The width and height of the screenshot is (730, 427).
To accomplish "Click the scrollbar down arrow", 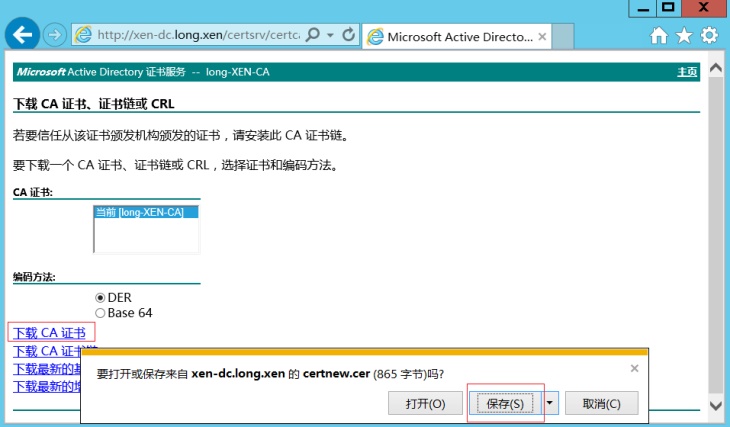I will click(x=716, y=406).
